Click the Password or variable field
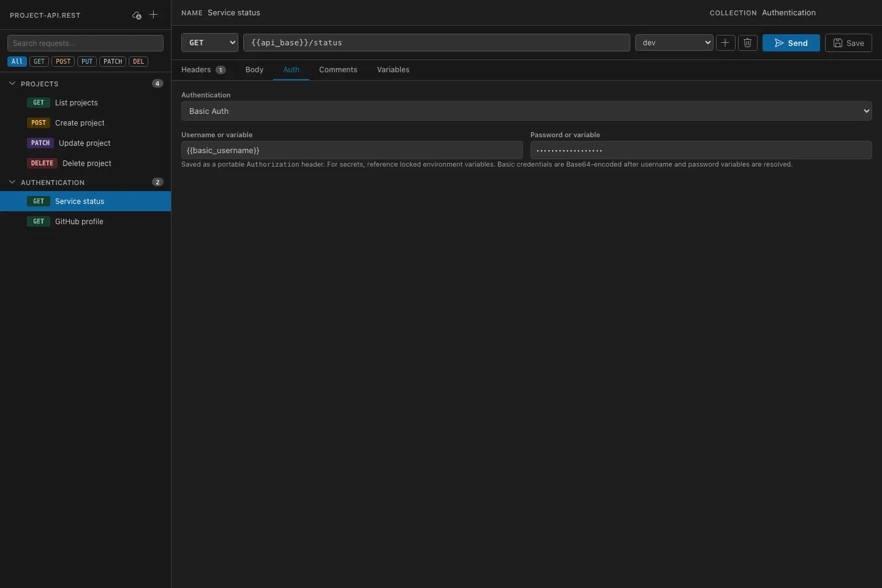The image size is (882, 588). click(x=701, y=150)
